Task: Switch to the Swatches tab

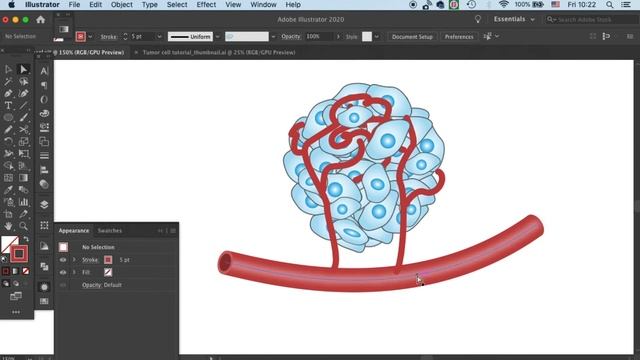Action: 109,231
